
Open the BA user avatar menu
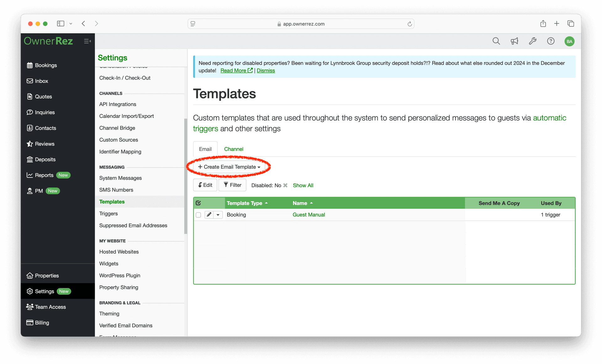click(569, 41)
